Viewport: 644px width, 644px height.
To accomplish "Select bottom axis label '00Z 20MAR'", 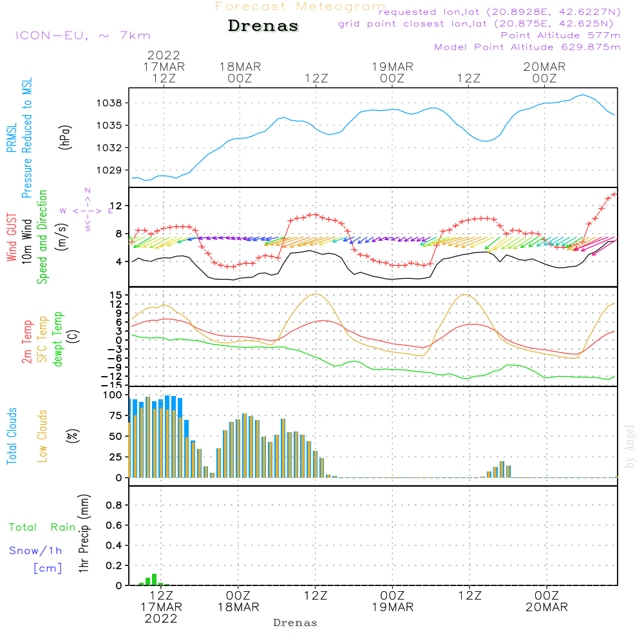I will [x=547, y=601].
